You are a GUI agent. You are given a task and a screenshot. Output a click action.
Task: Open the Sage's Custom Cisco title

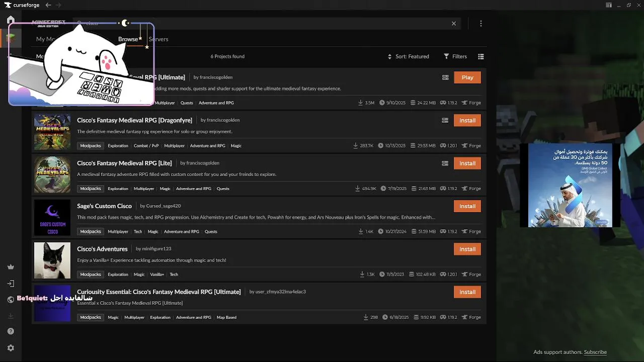104,206
